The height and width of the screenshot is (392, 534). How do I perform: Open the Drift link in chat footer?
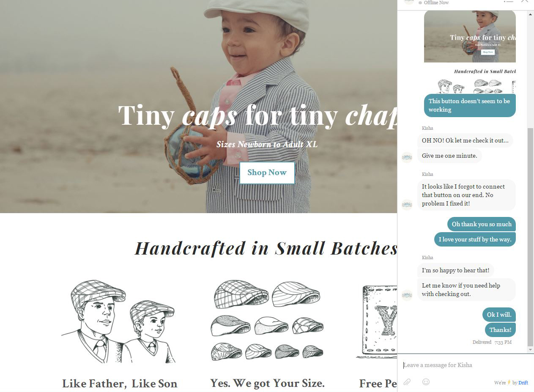(x=523, y=383)
